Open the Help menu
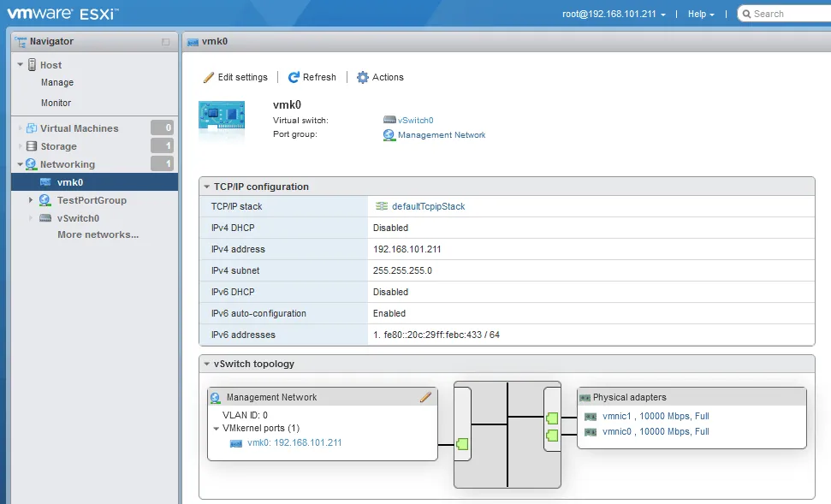 click(x=701, y=14)
